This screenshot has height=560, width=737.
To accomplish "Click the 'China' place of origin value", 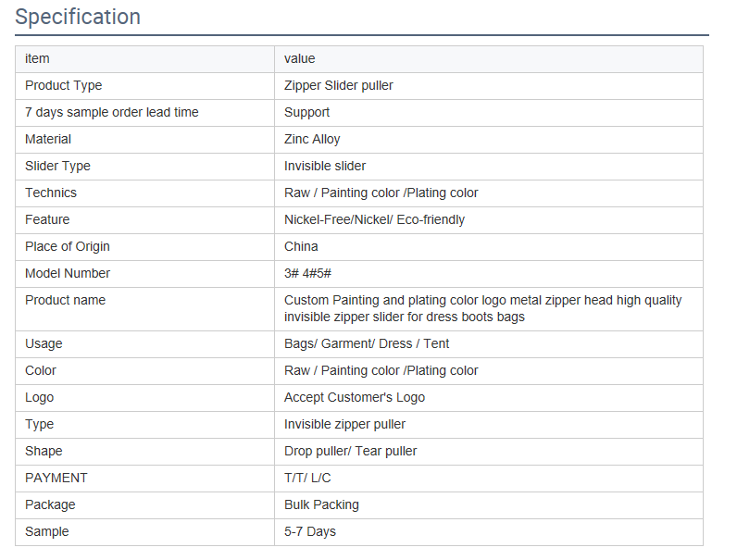I will point(301,246).
